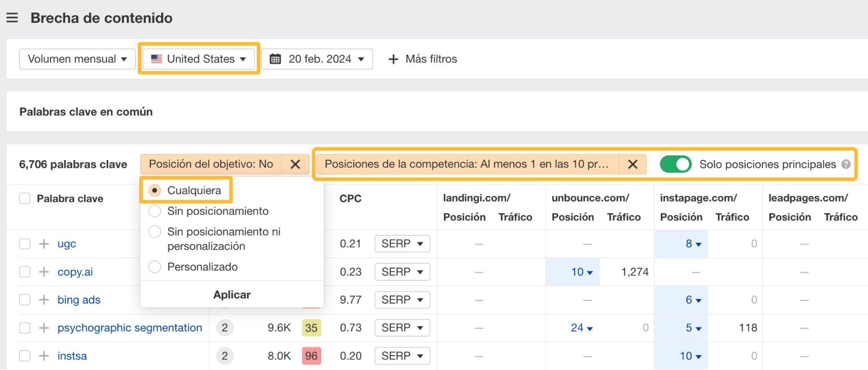The image size is (868, 370).
Task: Click the plus icon beside bing ads
Action: click(44, 300)
